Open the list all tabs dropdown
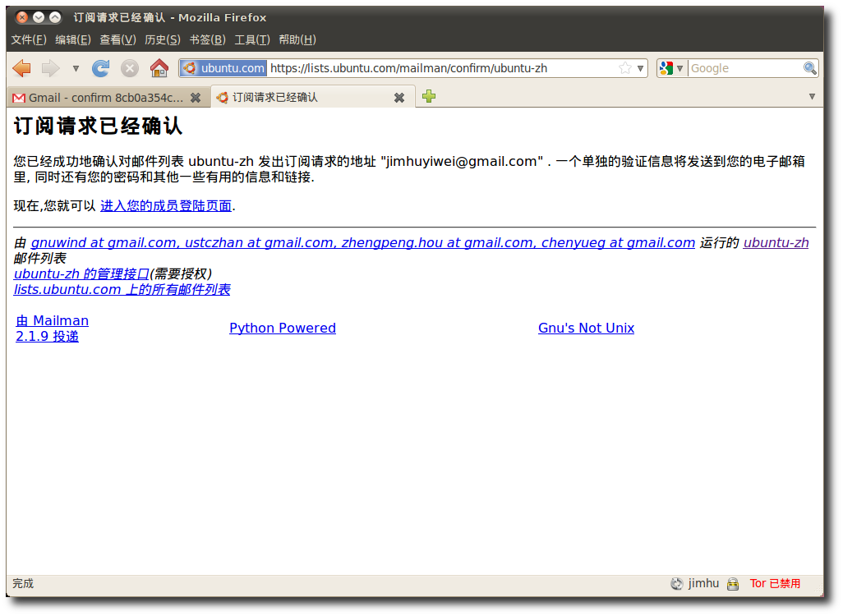This screenshot has height=616, width=843. 812,97
